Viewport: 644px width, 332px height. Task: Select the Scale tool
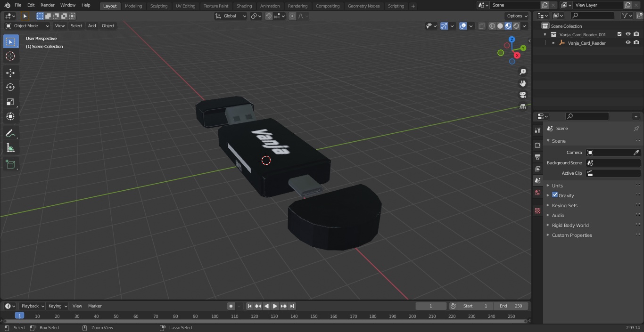pyautogui.click(x=10, y=102)
